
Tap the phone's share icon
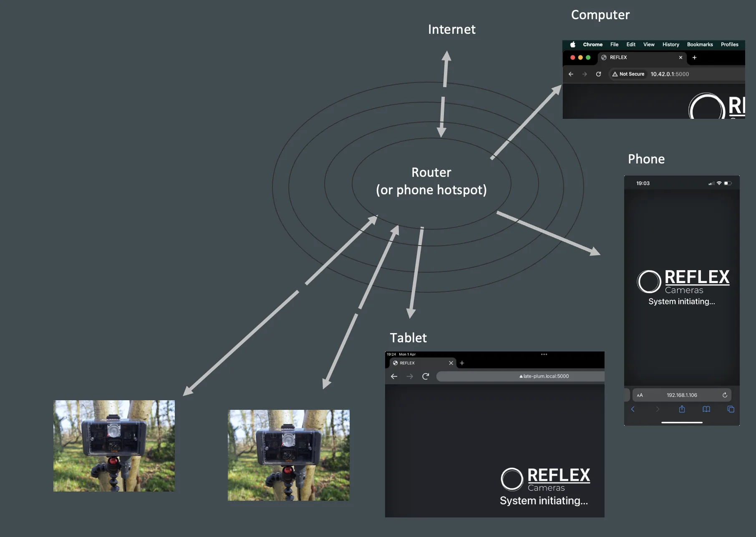682,409
